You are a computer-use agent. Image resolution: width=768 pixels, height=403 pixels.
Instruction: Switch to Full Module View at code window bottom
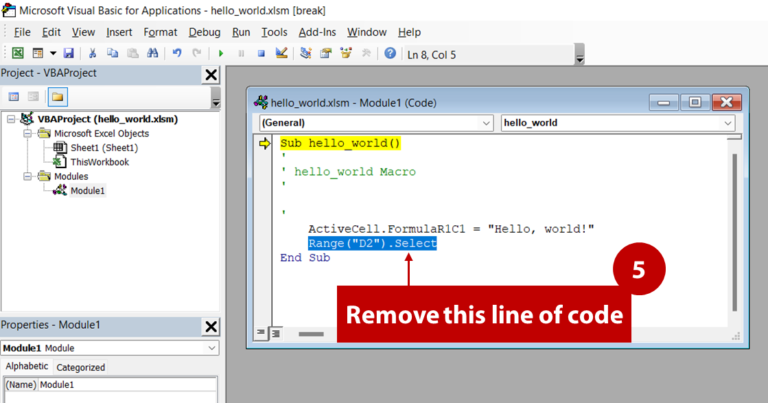[x=277, y=332]
